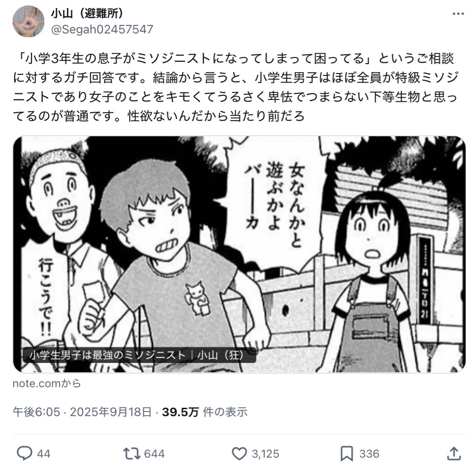
Task: Click the 44 replies count
Action: 43,454
